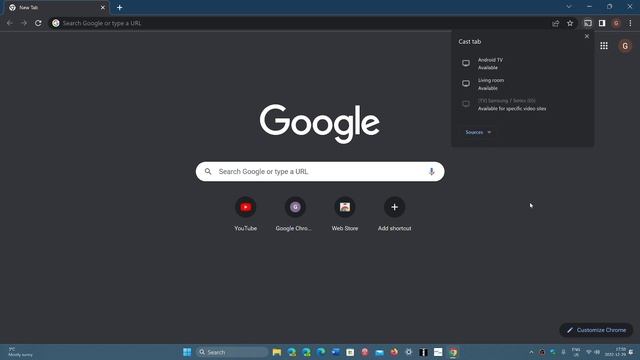Open the share this page icon
This screenshot has height=360, width=640.
tap(556, 23)
